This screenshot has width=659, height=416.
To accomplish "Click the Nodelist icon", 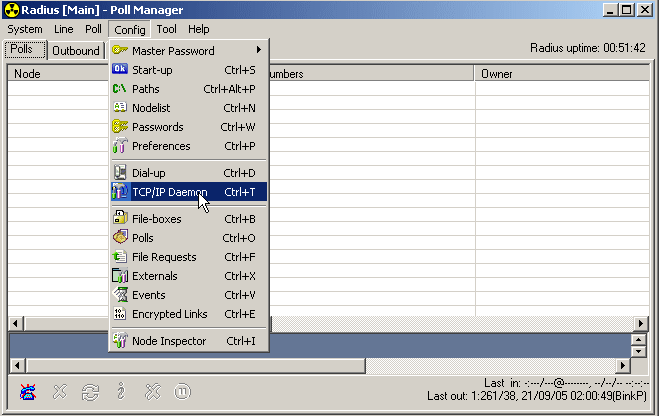I will [120, 107].
